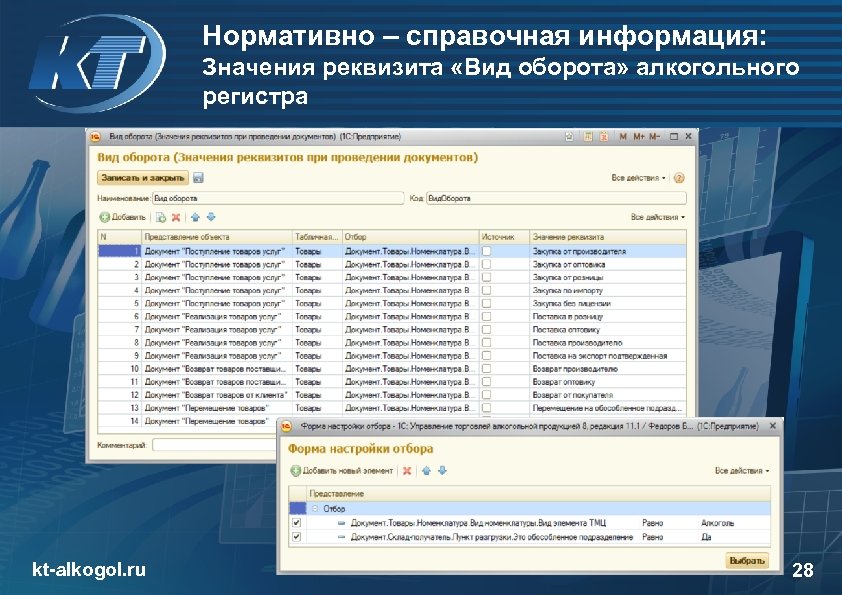Open the calendar icon in title bar
The width and height of the screenshot is (842, 595).
point(604,137)
